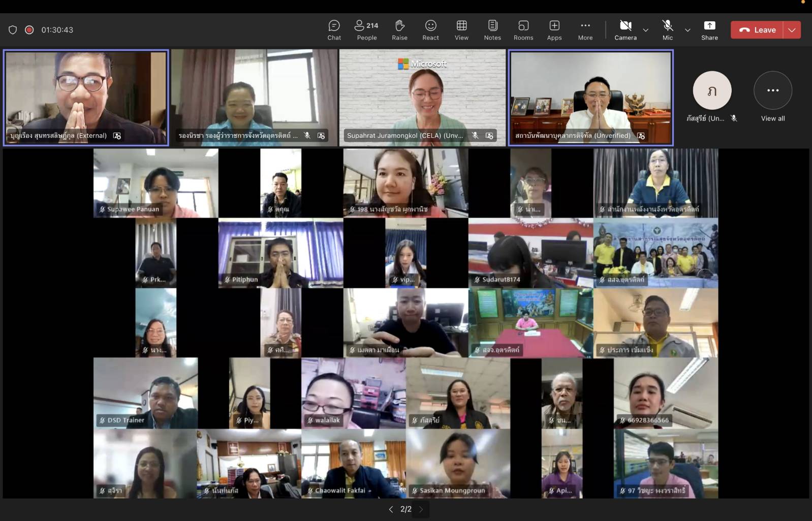Viewport: 812px width, 521px height.
Task: Open the React emoji menu
Action: coord(430,30)
